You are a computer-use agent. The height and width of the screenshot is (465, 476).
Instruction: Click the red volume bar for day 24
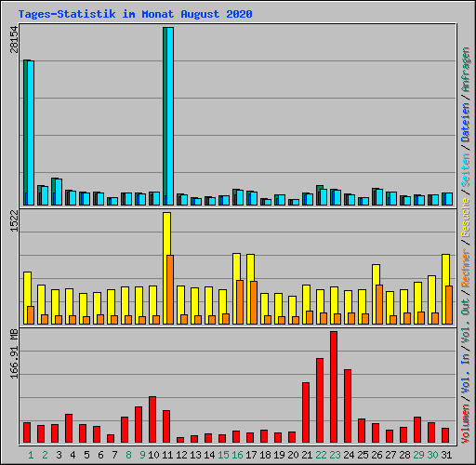[x=348, y=405]
